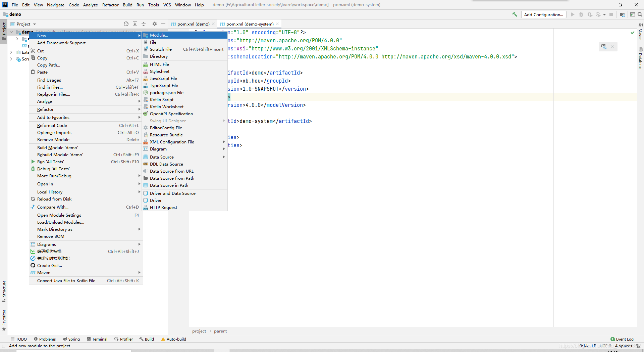The image size is (644, 352).
Task: Click 4 spaces indent widget
Action: pos(624,346)
